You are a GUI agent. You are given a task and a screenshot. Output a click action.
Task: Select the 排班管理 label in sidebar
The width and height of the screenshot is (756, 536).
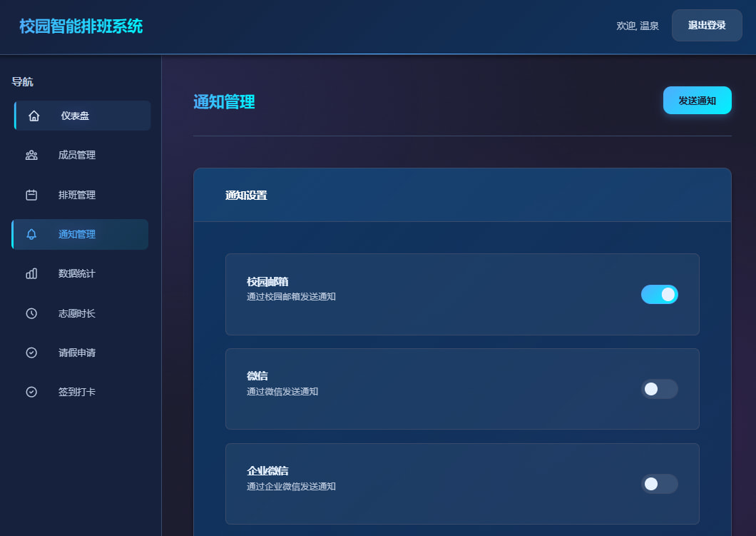pos(77,195)
